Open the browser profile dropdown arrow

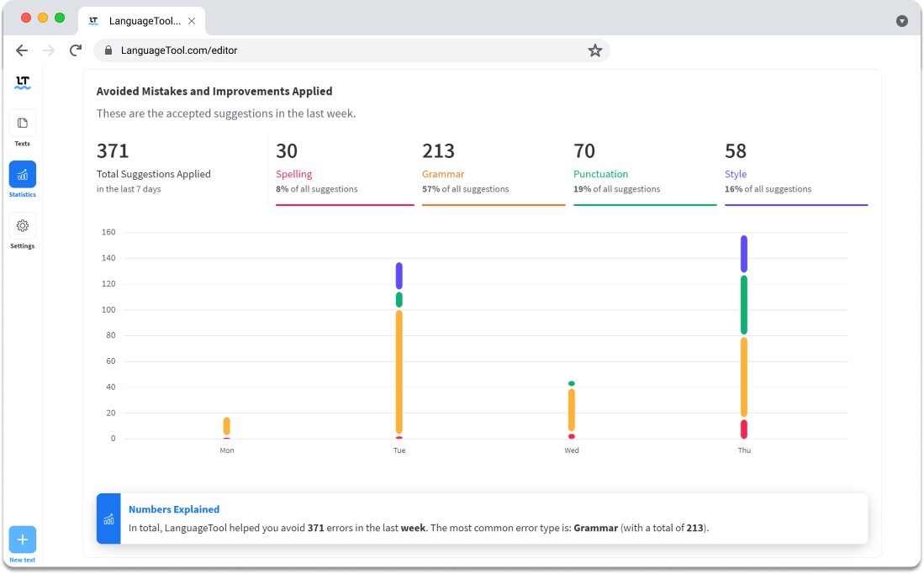pyautogui.click(x=901, y=21)
